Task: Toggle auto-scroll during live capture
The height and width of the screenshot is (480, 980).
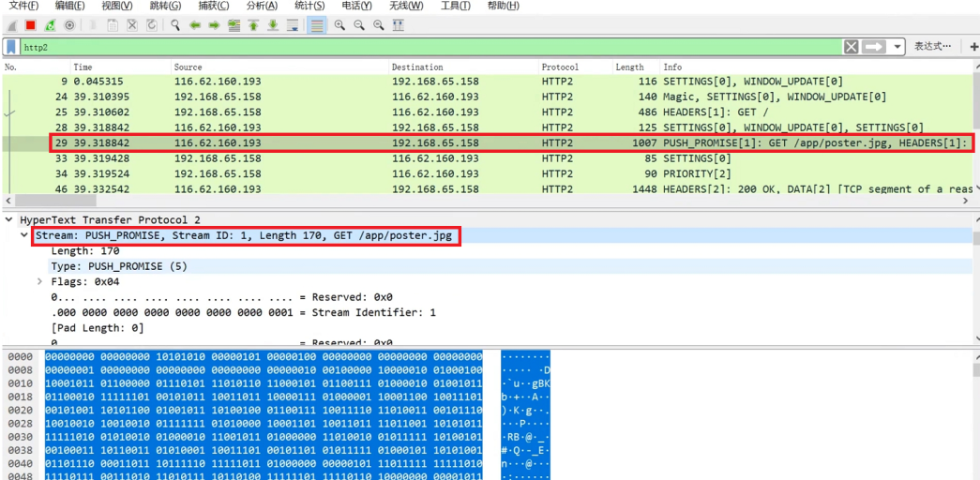Action: tap(293, 25)
